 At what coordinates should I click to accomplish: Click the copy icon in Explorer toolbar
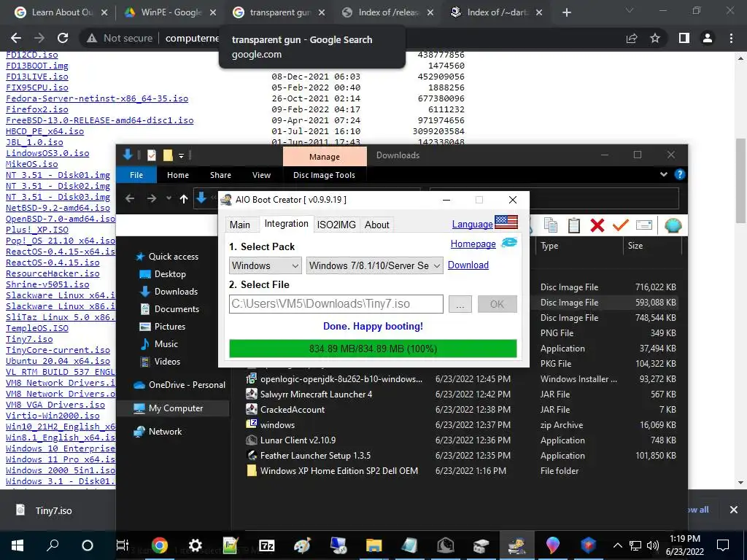tap(551, 225)
